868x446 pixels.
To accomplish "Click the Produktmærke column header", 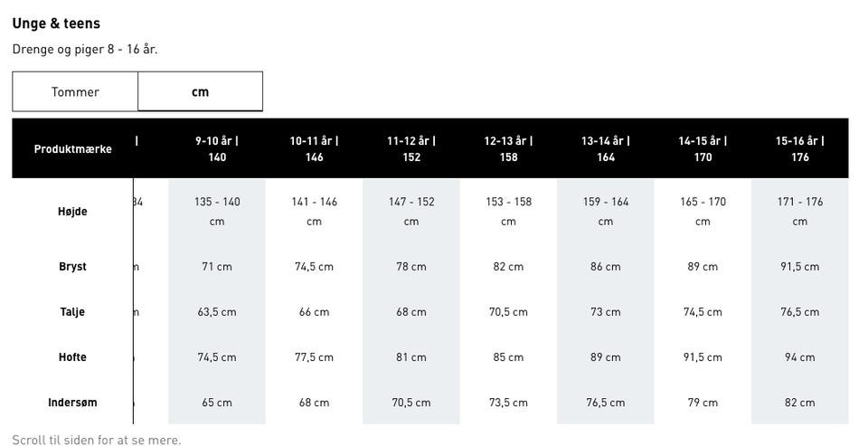I will click(72, 148).
